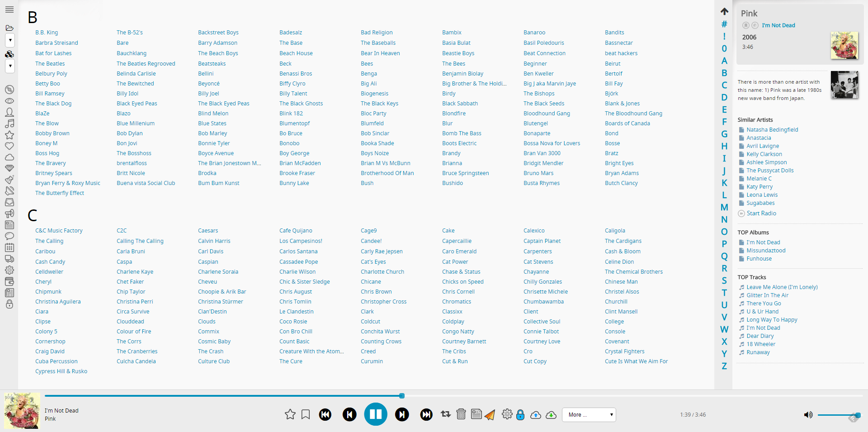This screenshot has height=432, width=868.
Task: Pause the currently playing track
Action: 375,414
